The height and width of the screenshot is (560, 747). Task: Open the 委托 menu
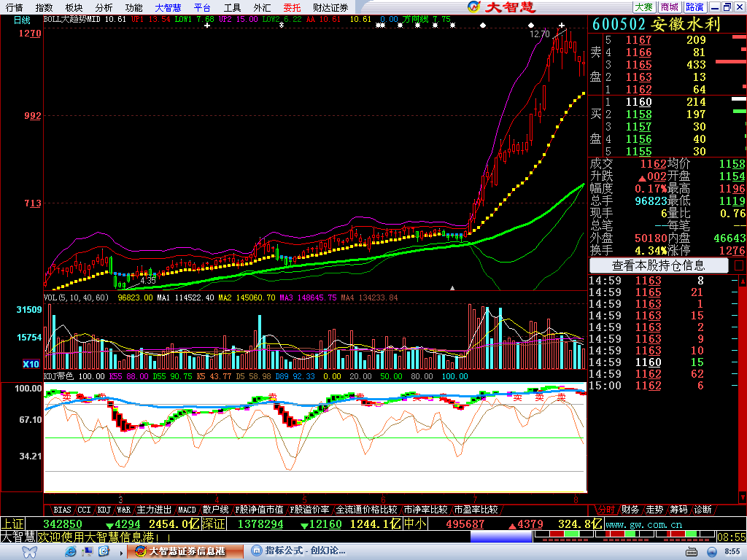[292, 7]
